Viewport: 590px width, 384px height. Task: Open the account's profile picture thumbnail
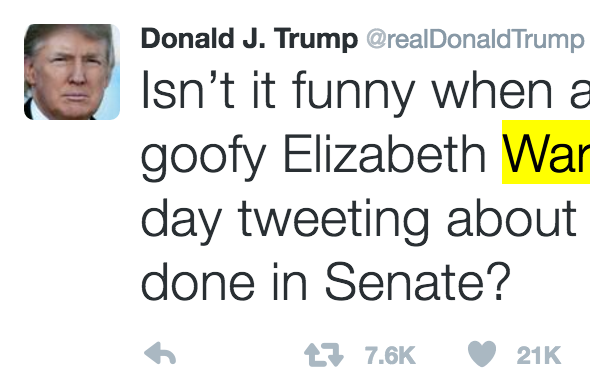[x=72, y=72]
